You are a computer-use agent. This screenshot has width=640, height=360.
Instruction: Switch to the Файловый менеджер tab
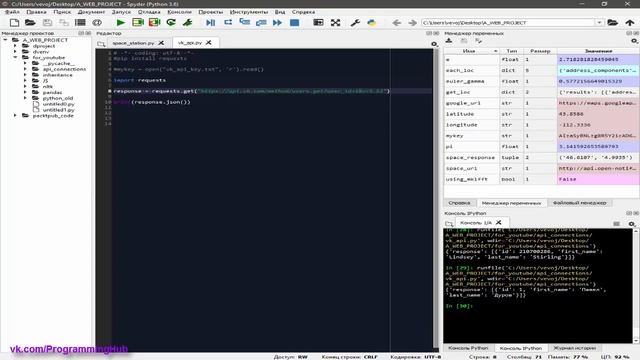tap(579, 202)
